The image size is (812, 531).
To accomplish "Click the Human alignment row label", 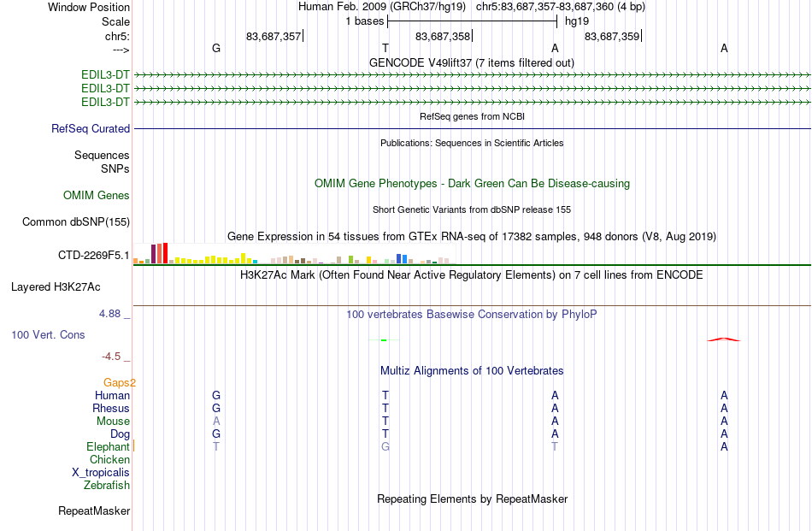I will click(x=112, y=395).
